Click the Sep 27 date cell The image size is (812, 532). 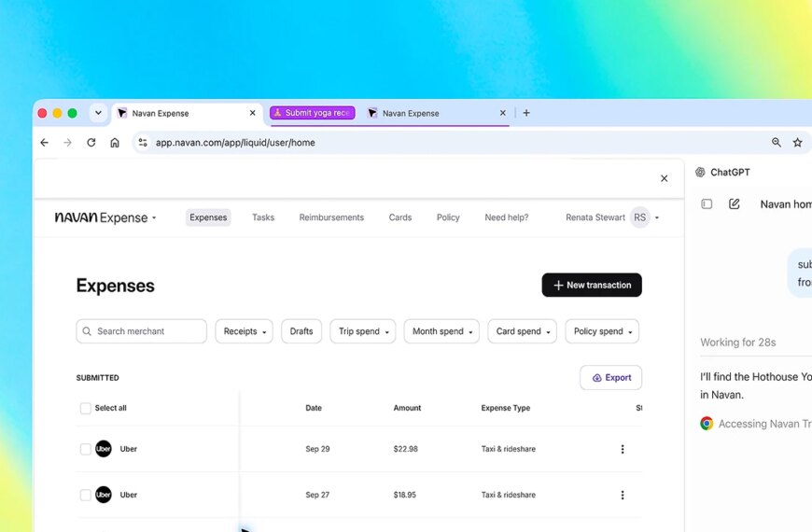[x=317, y=495]
